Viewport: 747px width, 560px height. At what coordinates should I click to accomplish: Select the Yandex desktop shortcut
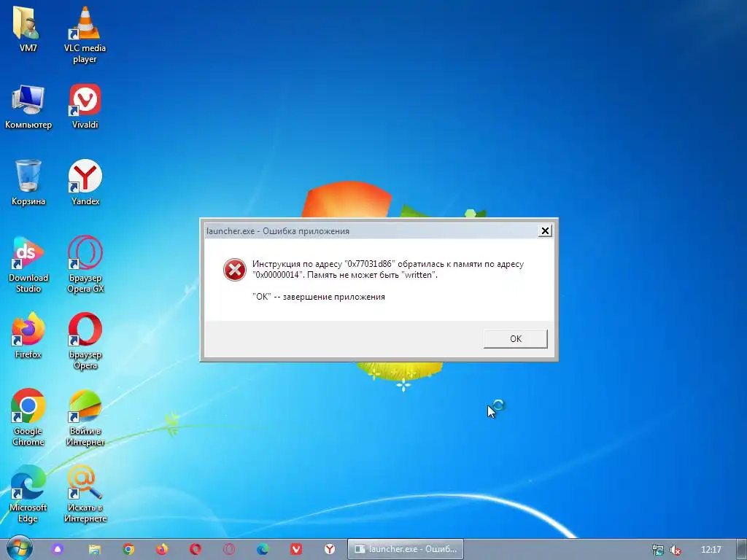click(85, 182)
